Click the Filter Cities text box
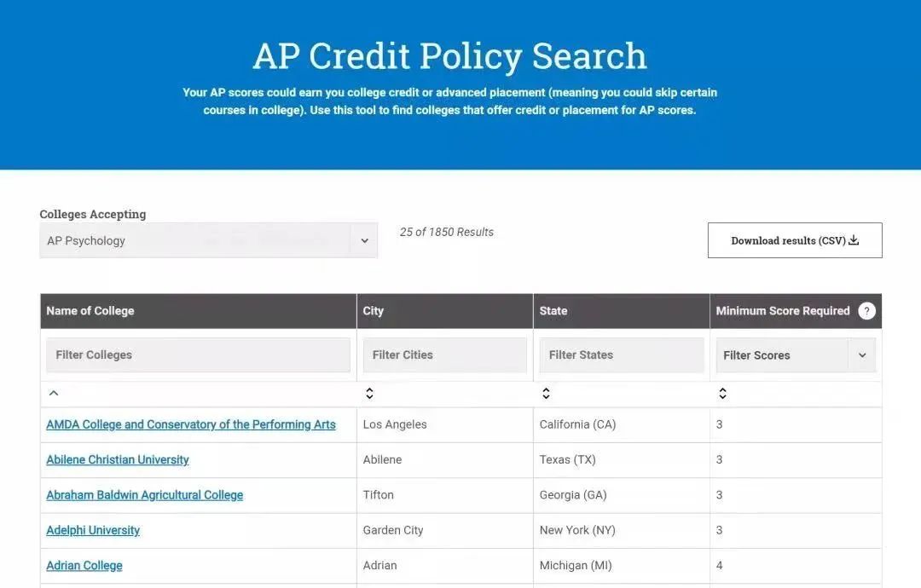 444,355
